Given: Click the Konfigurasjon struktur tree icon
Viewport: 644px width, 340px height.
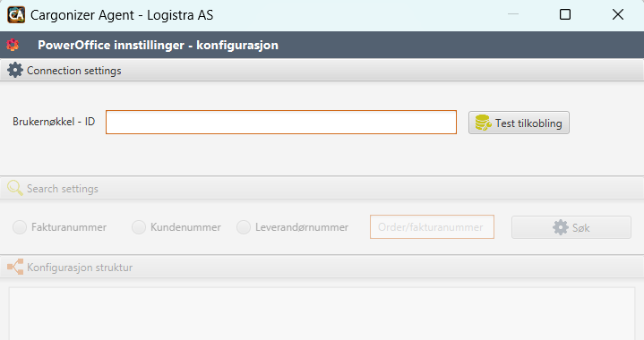Looking at the screenshot, I should coord(15,267).
